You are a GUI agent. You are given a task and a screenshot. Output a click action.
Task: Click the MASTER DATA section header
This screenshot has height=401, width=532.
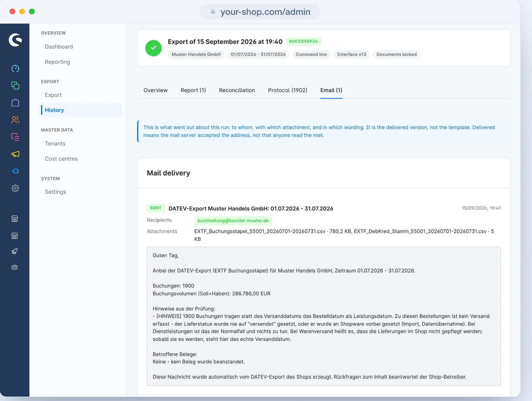[x=57, y=130]
